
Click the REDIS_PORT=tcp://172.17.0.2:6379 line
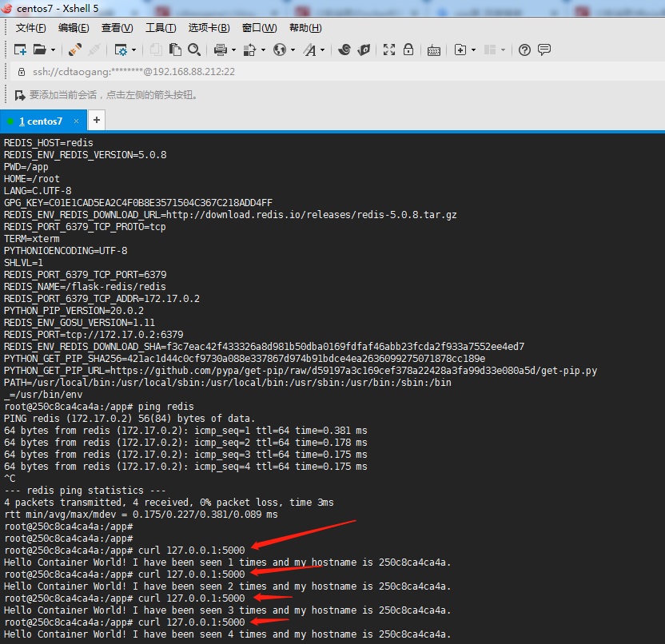point(94,335)
